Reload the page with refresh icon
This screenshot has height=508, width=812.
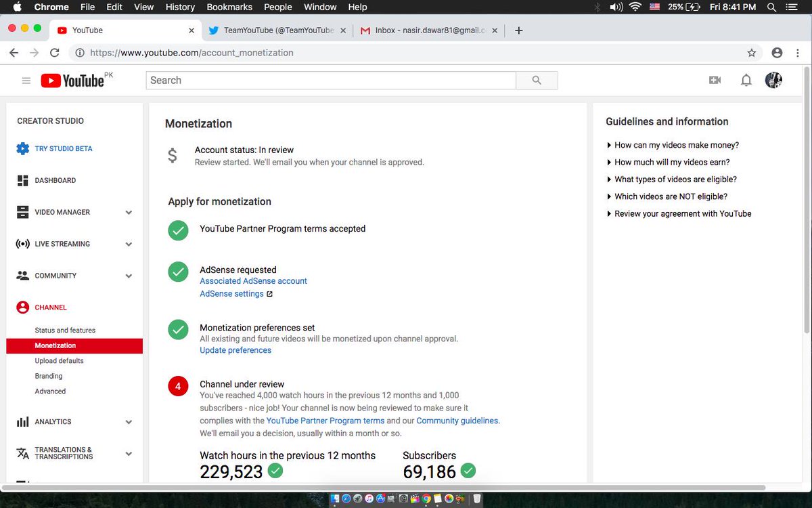[55, 53]
